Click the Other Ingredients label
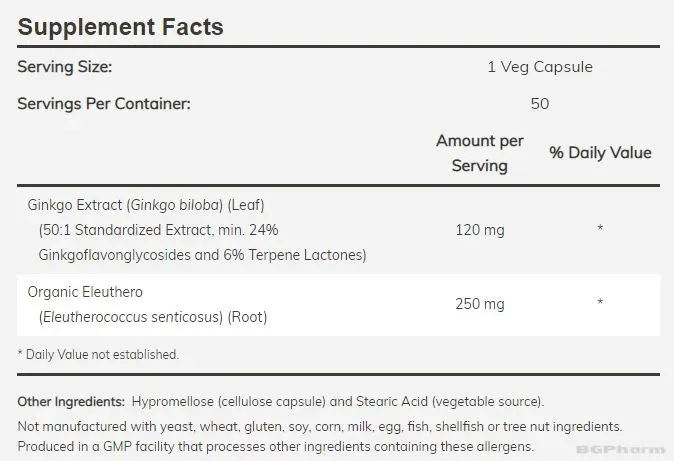Image resolution: width=674 pixels, height=461 pixels. coord(71,402)
